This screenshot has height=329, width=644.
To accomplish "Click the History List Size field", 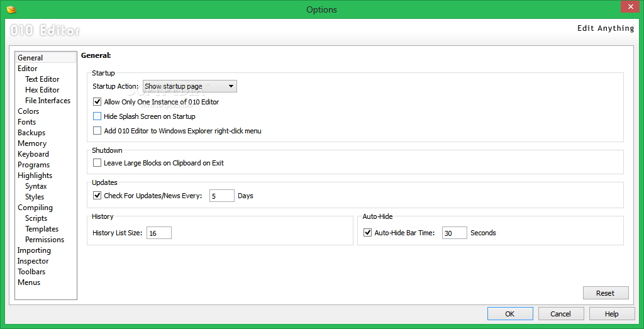I will tap(158, 233).
